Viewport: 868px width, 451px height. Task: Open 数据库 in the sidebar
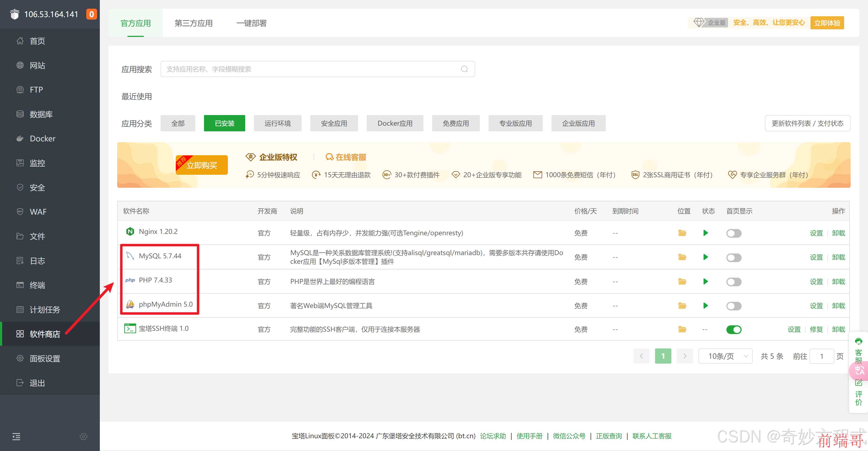click(50, 114)
